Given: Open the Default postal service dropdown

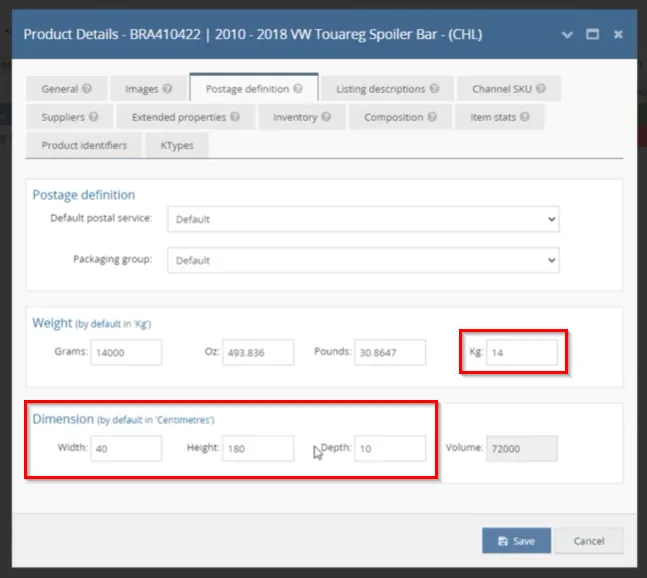Looking at the screenshot, I should (x=363, y=219).
